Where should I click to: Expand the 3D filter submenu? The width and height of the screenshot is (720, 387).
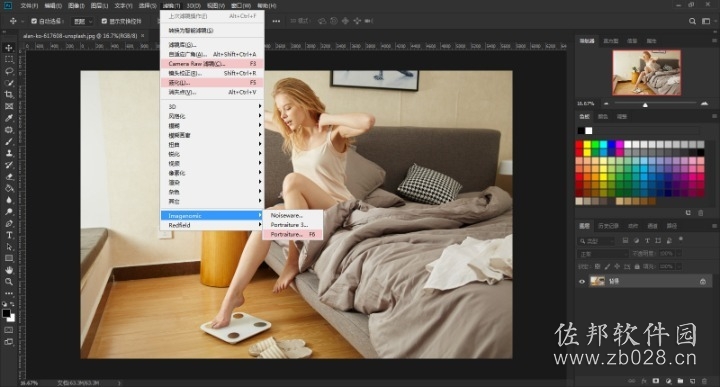tap(212, 107)
